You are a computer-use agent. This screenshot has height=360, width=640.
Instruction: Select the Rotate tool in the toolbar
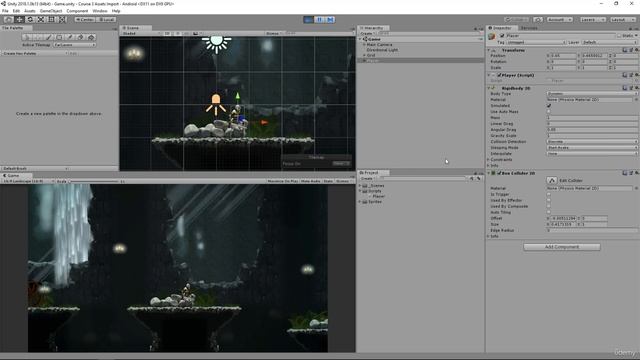[x=30, y=19]
